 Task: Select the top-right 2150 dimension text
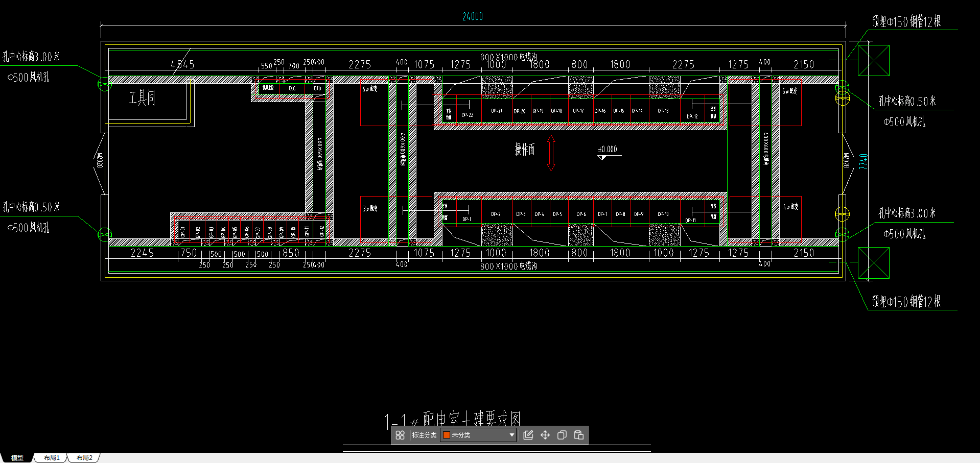(x=804, y=64)
